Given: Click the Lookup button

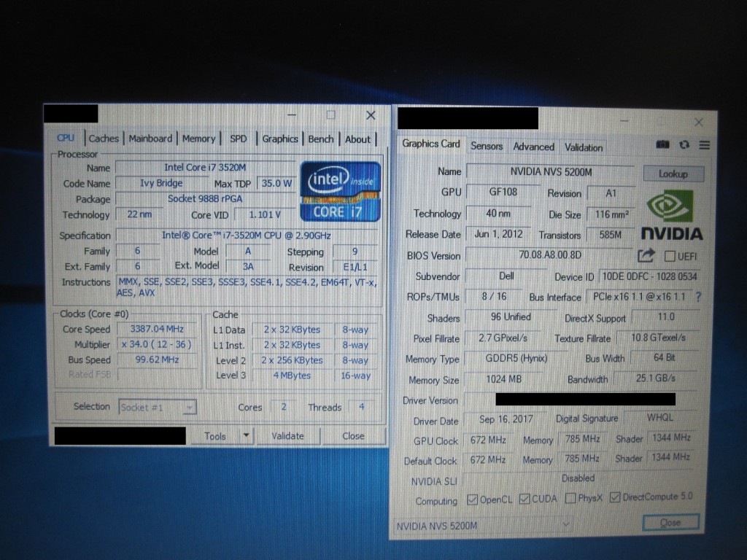Looking at the screenshot, I should [x=673, y=174].
